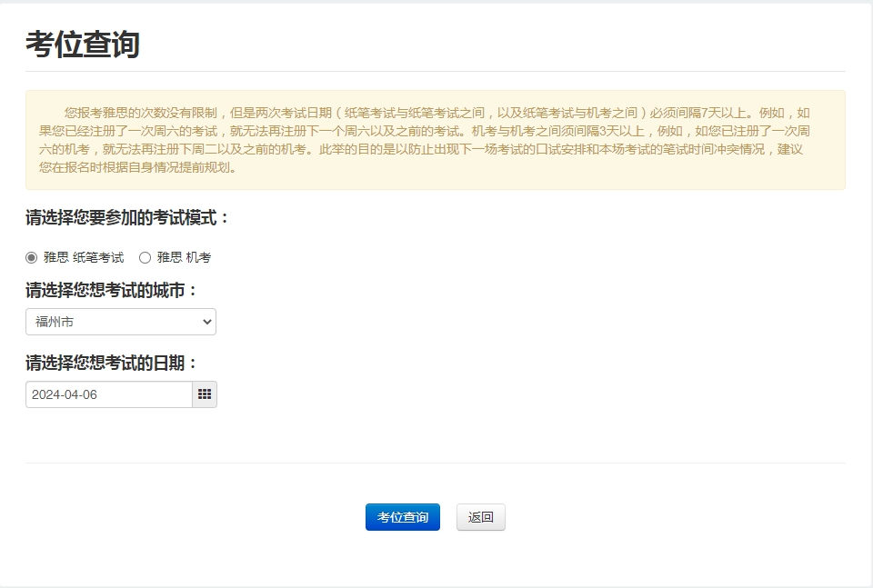Click the dropdown arrow on the city selector
The image size is (873, 588).
(206, 322)
